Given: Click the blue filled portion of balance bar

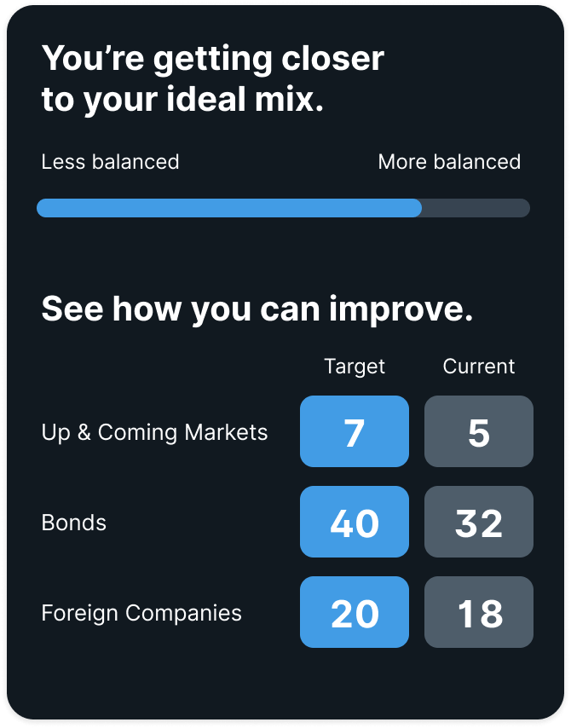Looking at the screenshot, I should (228, 208).
